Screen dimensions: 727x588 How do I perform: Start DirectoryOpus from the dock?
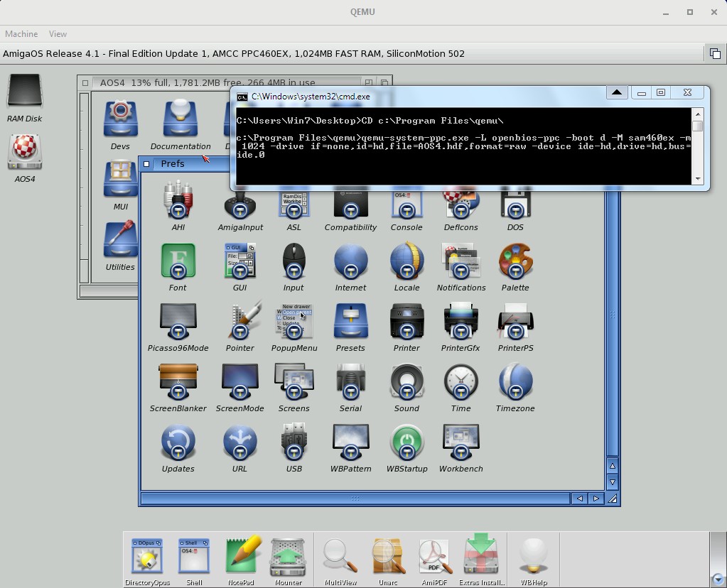click(x=147, y=557)
